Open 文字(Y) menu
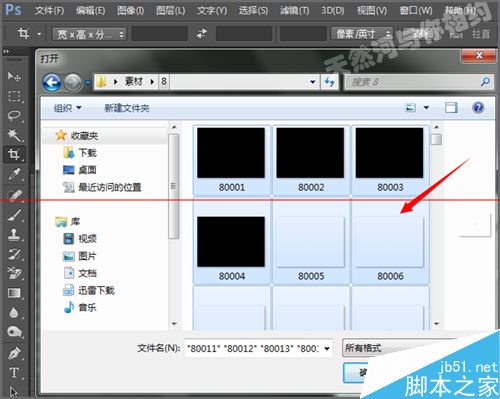The height and width of the screenshot is (399, 500). [x=212, y=11]
